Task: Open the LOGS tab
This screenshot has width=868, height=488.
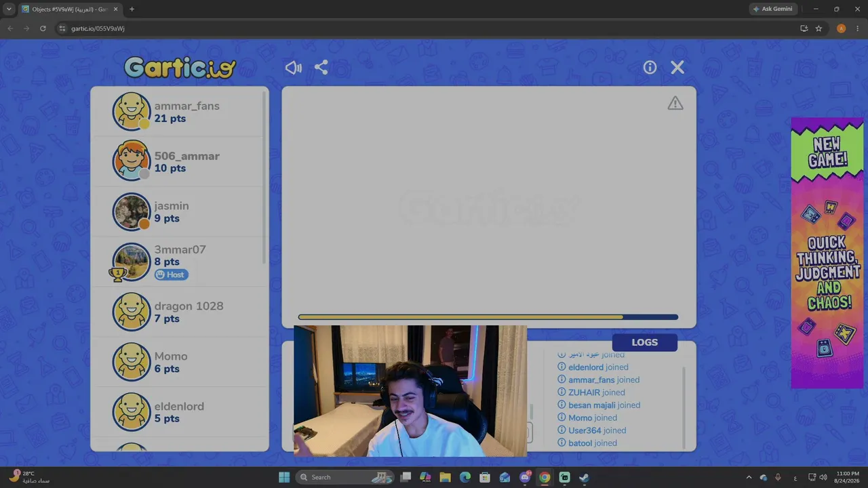Action: pos(644,342)
